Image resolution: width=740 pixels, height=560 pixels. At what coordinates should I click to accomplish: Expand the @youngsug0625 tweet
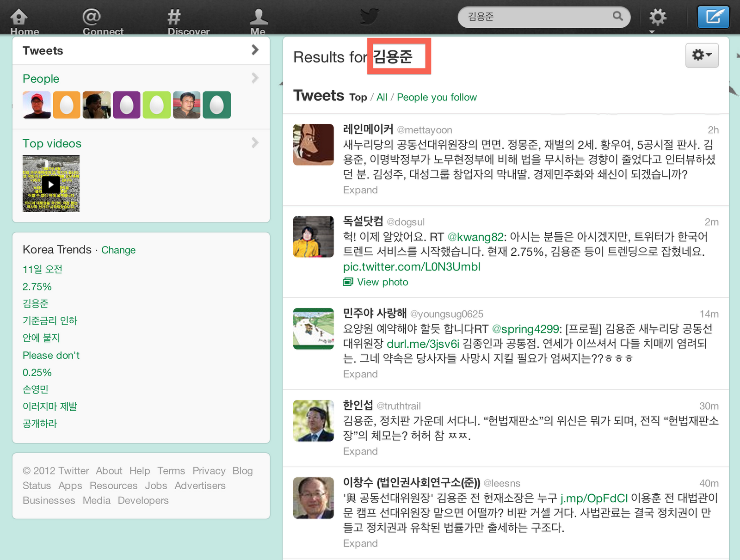360,374
